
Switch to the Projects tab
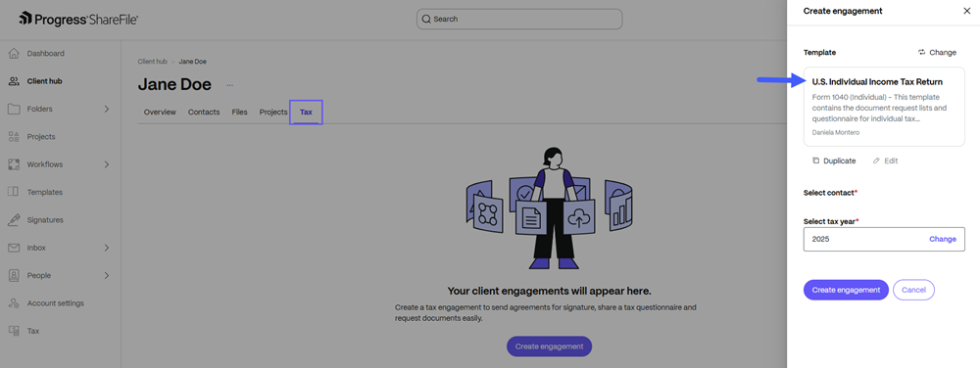(273, 113)
